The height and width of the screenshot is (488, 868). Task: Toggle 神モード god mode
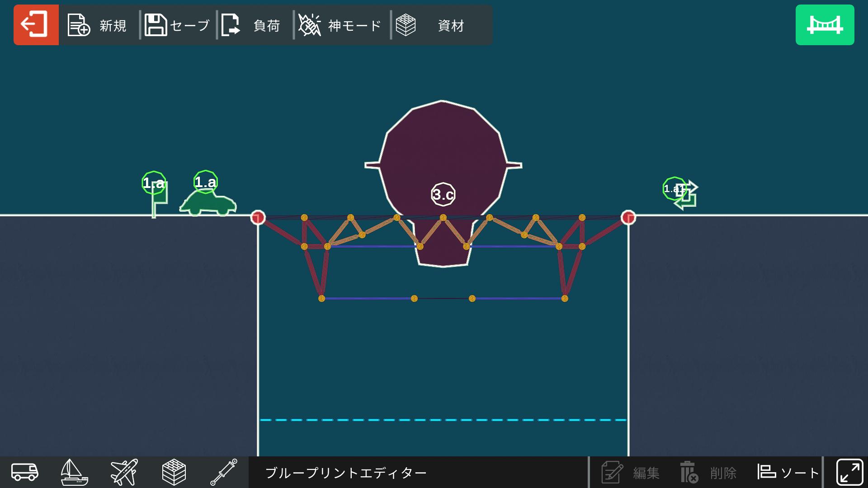tap(340, 25)
